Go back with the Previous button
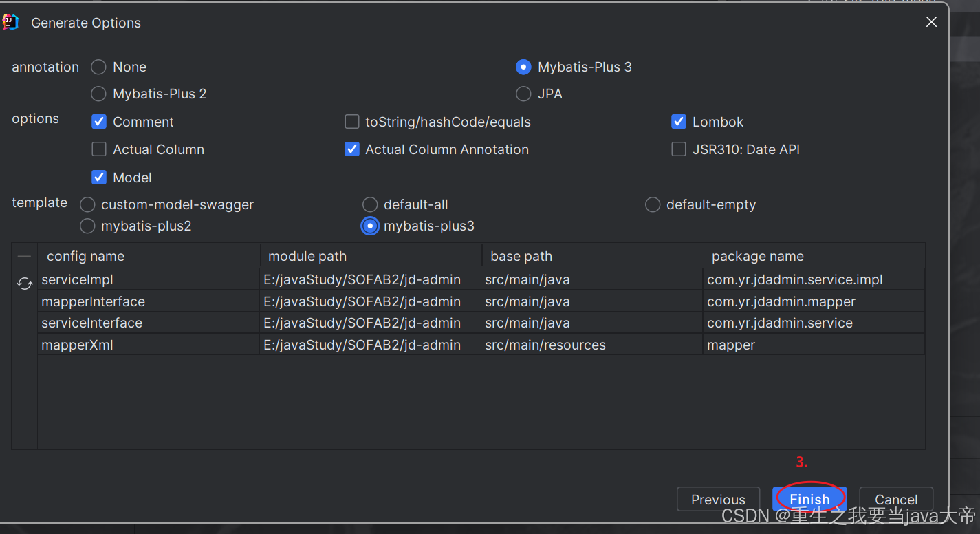The width and height of the screenshot is (980, 534). coord(718,500)
